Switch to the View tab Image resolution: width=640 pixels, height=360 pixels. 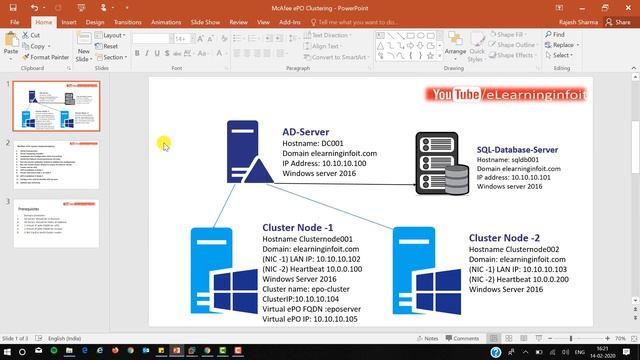coord(263,22)
